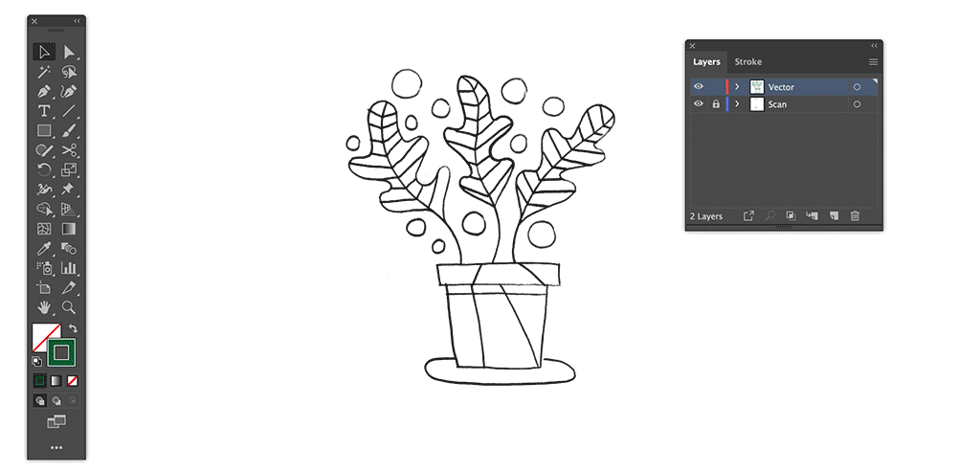980x471 pixels.
Task: Select the Line Segment tool
Action: (69, 111)
